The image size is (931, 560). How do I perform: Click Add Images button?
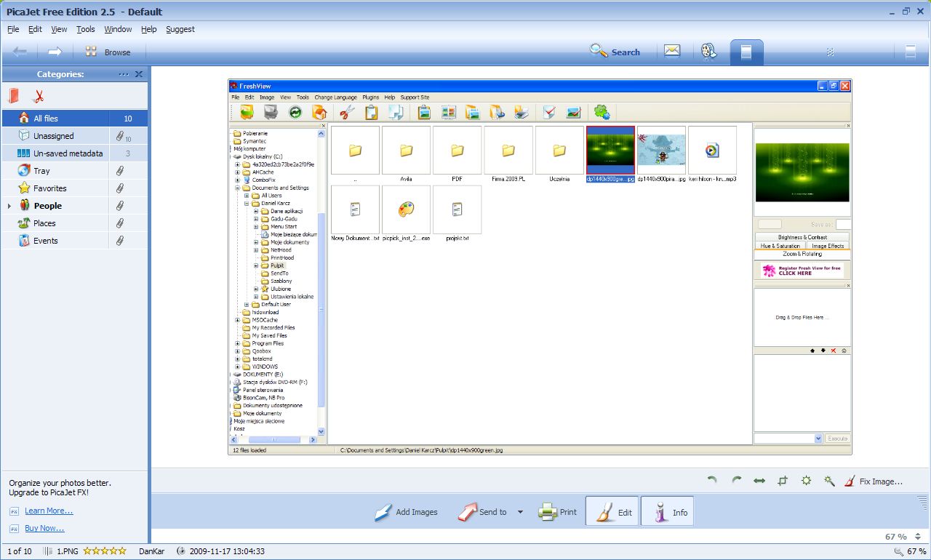[x=407, y=512]
